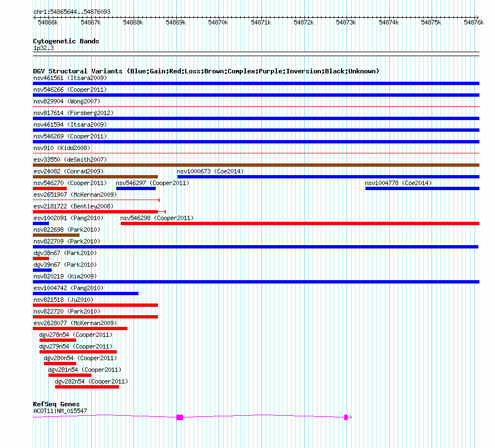Viewport: 495px width, 448px height.
Task: Open esv2628077 (McKernan2009) label
Action: [x=75, y=323]
